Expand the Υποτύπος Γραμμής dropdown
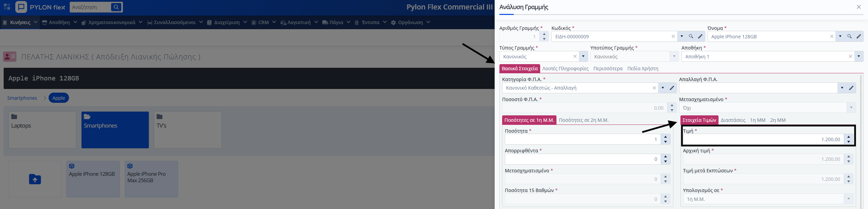Image resolution: width=868 pixels, height=209 pixels. click(674, 56)
